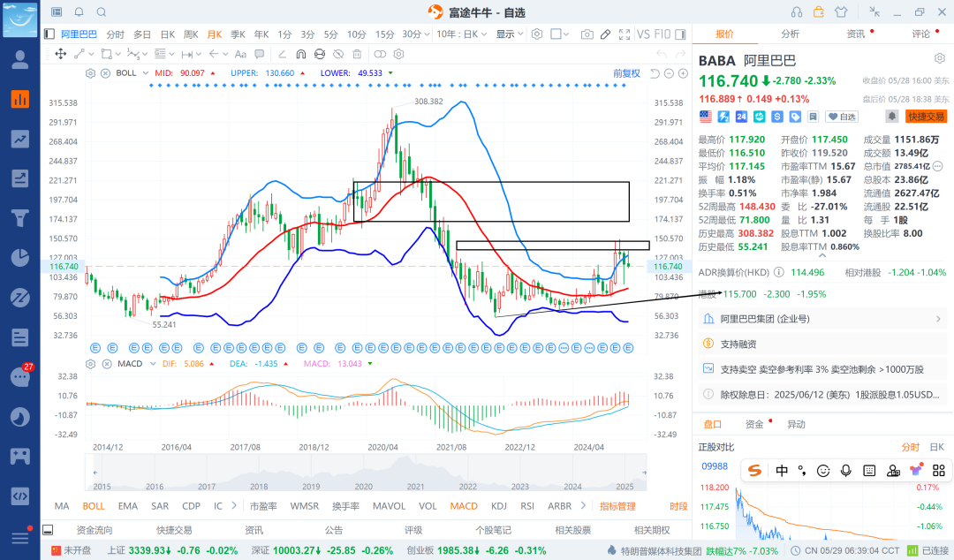This screenshot has width=954, height=560.
Task: Open notifications bell in the title bar
Action: point(79,12)
